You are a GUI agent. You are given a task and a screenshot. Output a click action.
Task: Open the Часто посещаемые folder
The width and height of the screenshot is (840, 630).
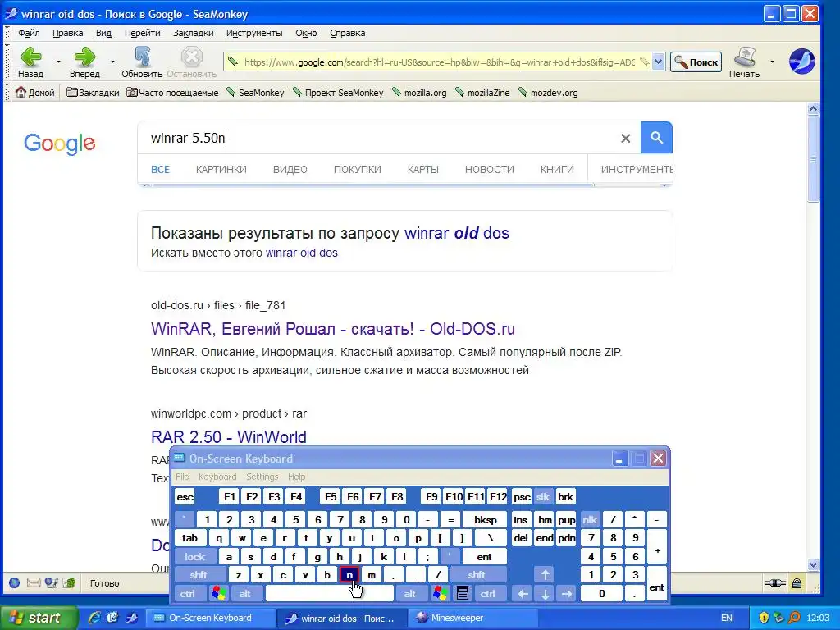pyautogui.click(x=172, y=92)
